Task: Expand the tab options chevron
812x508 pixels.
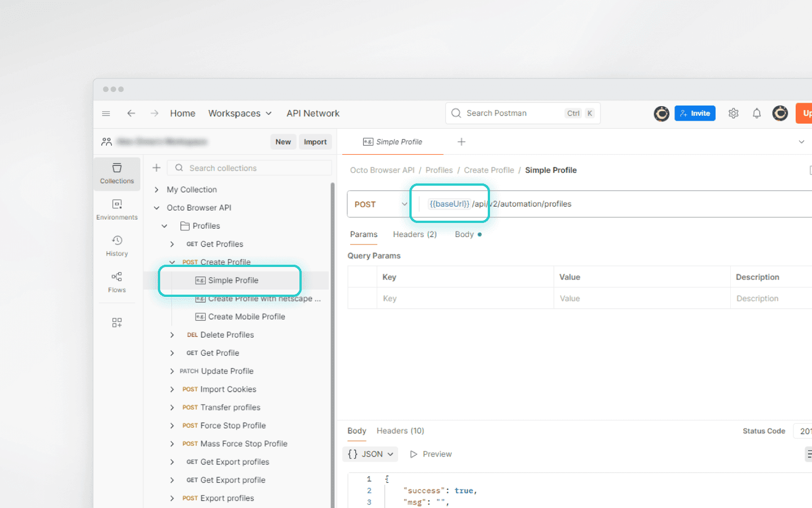Action: tap(801, 142)
